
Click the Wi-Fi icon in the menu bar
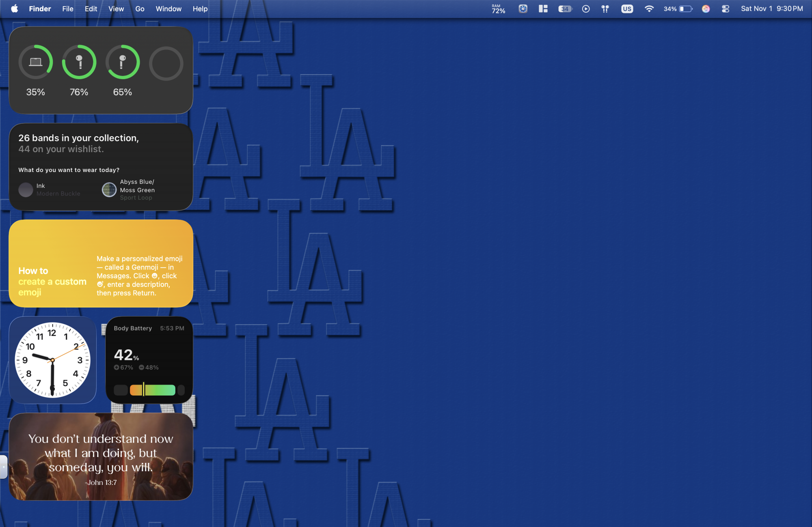(649, 9)
